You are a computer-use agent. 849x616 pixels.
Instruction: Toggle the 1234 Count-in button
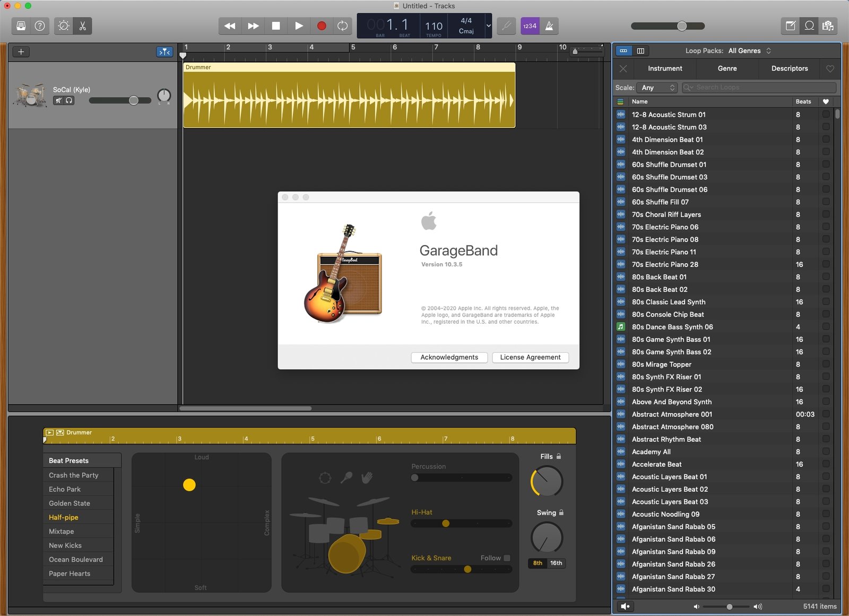tap(530, 26)
